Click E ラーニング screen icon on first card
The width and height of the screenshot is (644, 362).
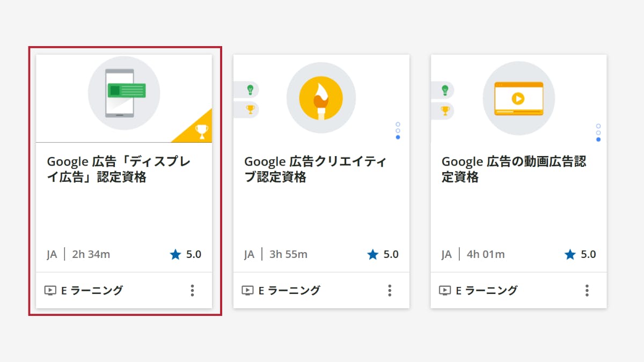click(x=50, y=291)
